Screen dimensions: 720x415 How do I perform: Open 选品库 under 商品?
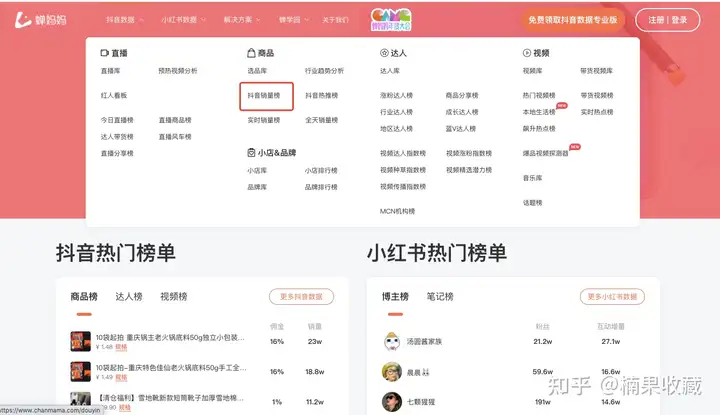(x=257, y=71)
